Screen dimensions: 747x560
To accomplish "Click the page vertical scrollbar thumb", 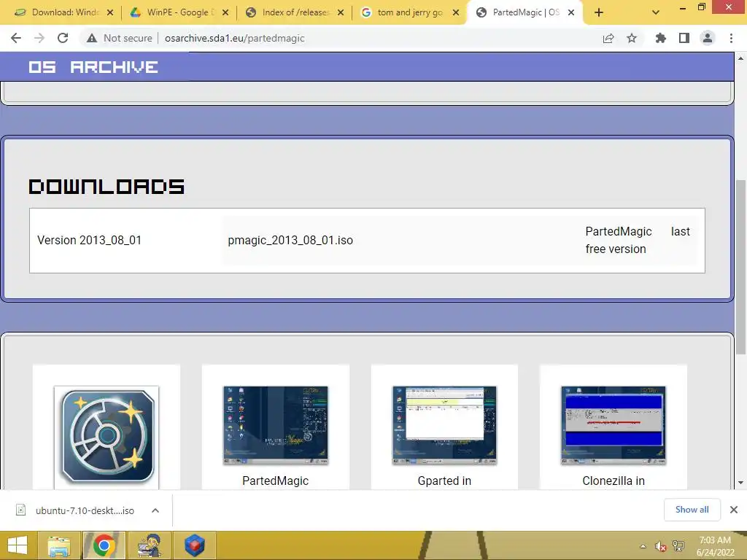I will pos(740,267).
